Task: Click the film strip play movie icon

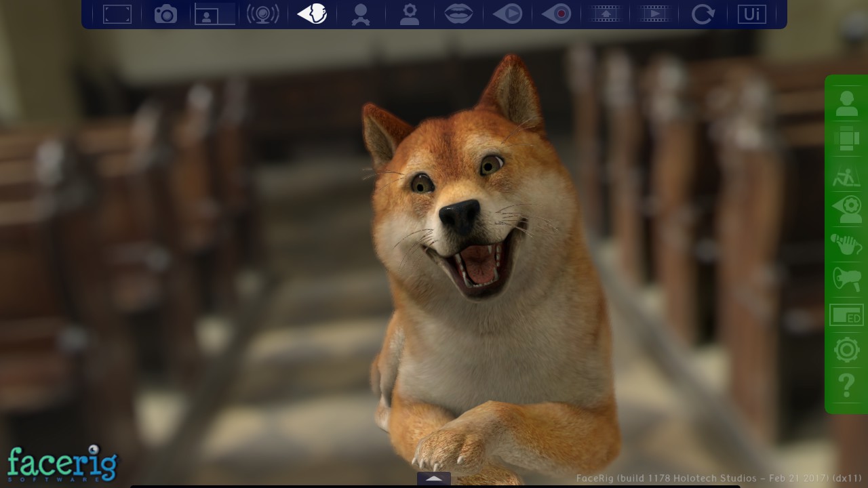Action: pos(654,14)
